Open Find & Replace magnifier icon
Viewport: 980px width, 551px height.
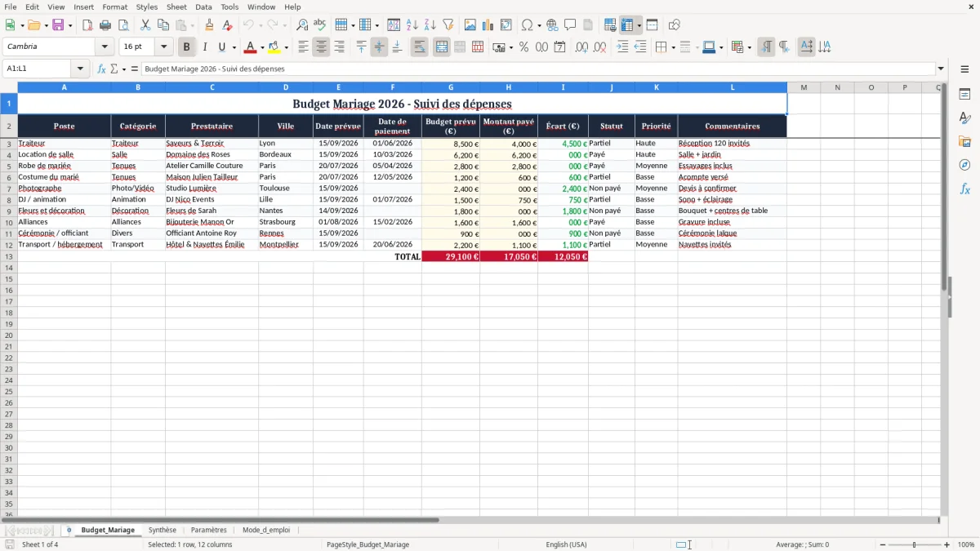[x=302, y=25]
